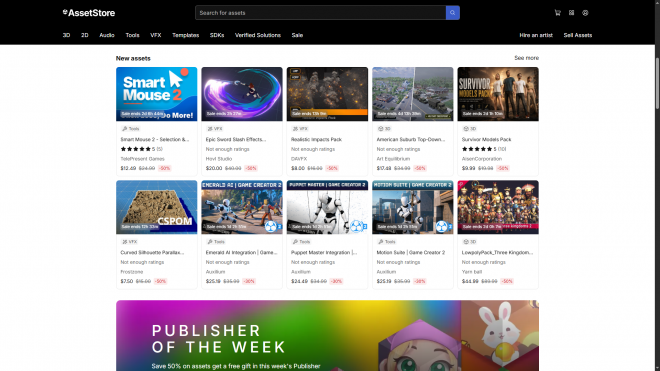Screen dimensions: 660x371
Task: Open Realistic Impacts Pack thumbnail
Action: [x=327, y=94]
